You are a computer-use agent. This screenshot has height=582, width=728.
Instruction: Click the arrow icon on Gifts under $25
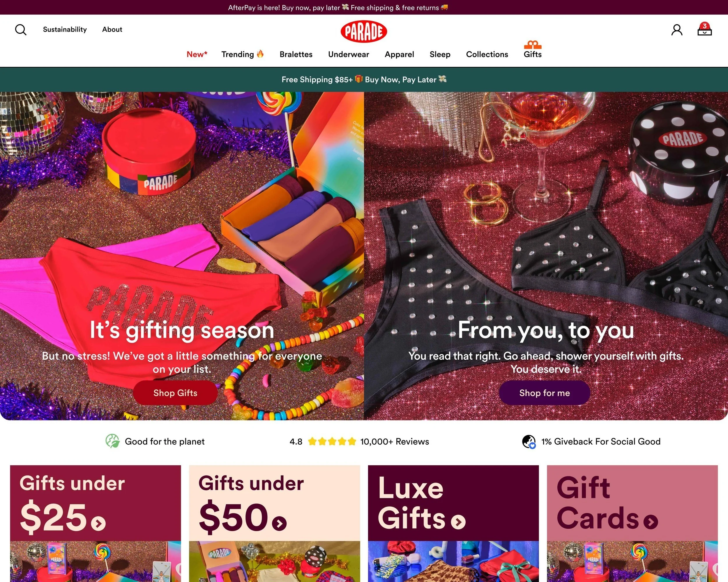point(99,524)
